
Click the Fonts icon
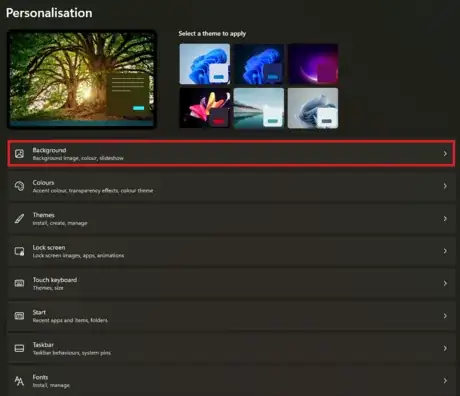19,381
